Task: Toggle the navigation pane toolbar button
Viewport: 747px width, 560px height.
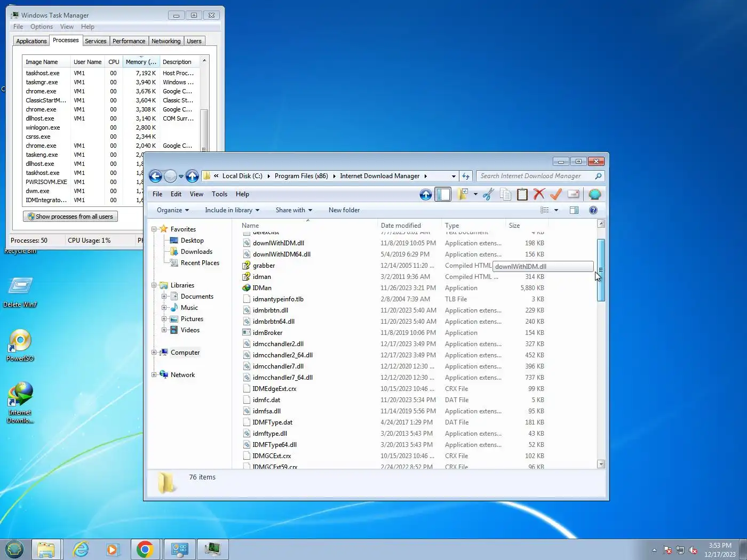Action: point(443,195)
